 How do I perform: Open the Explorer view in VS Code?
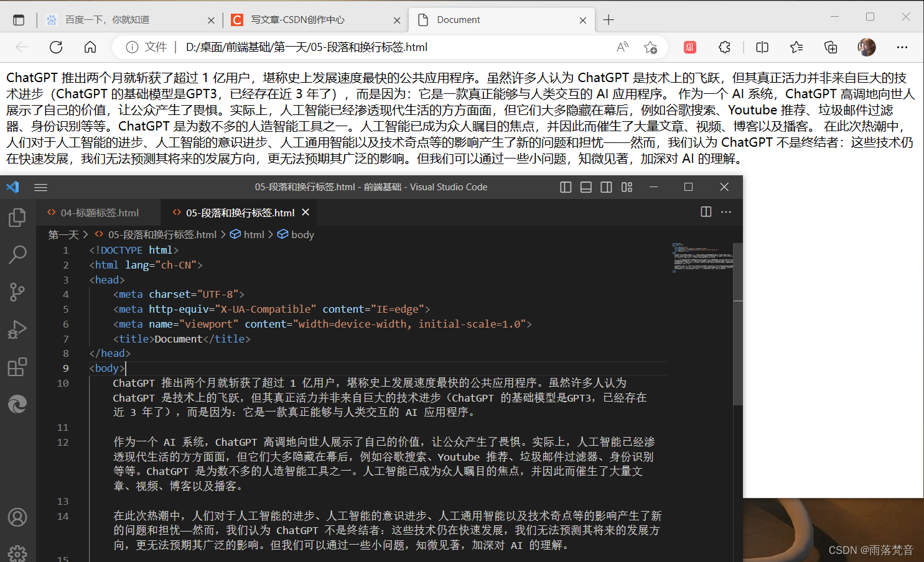click(17, 218)
